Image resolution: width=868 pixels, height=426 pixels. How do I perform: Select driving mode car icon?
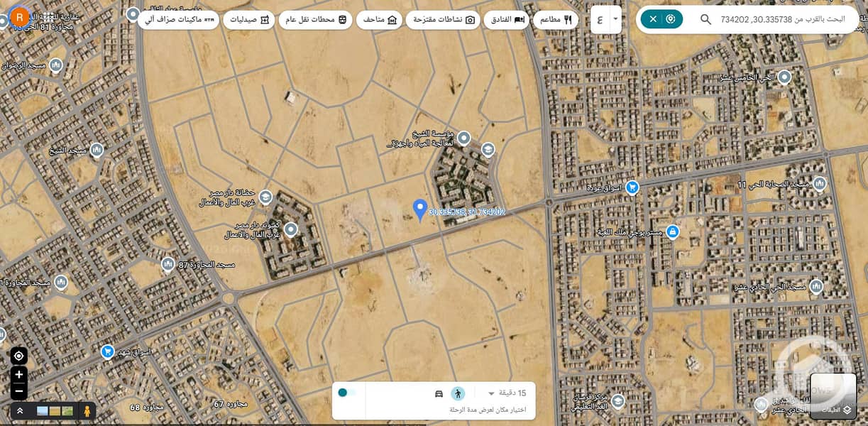[439, 393]
